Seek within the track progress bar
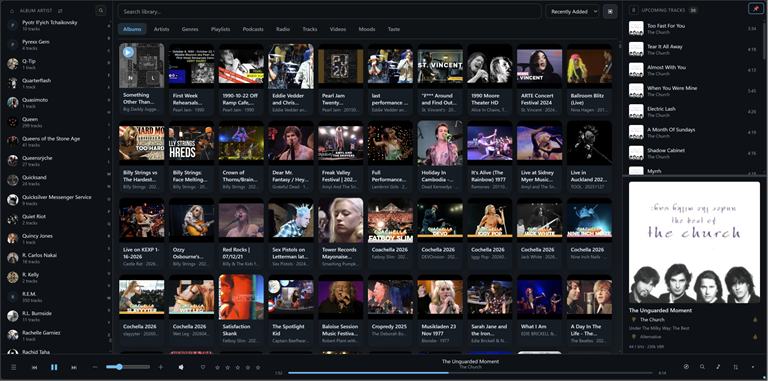This screenshot has width=768, height=381. [x=470, y=373]
